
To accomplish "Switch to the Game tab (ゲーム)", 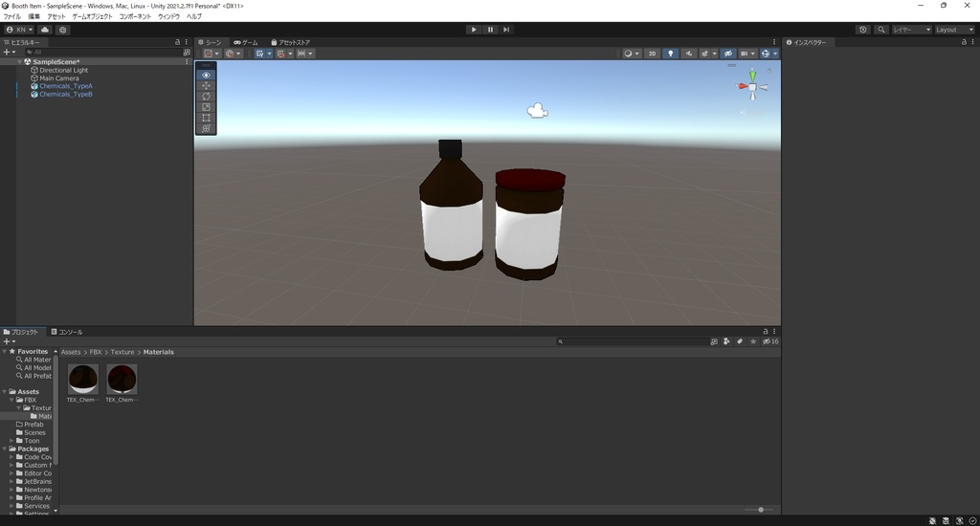I will [x=246, y=42].
